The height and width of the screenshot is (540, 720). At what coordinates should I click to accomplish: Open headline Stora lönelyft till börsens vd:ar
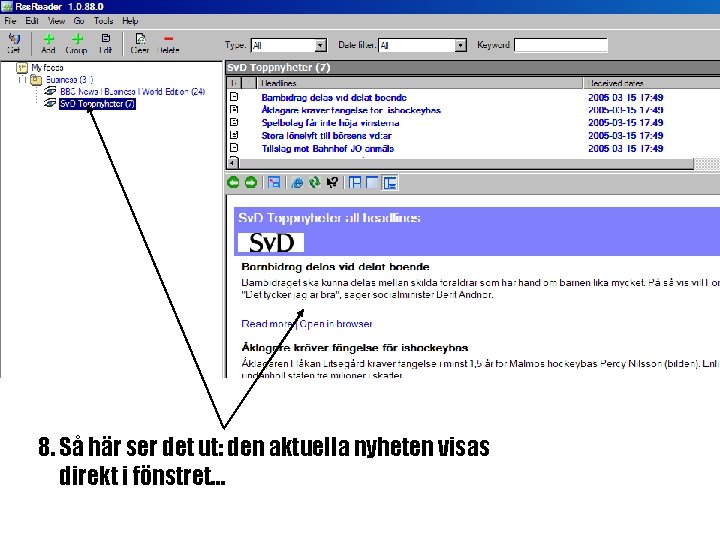[x=326, y=135]
